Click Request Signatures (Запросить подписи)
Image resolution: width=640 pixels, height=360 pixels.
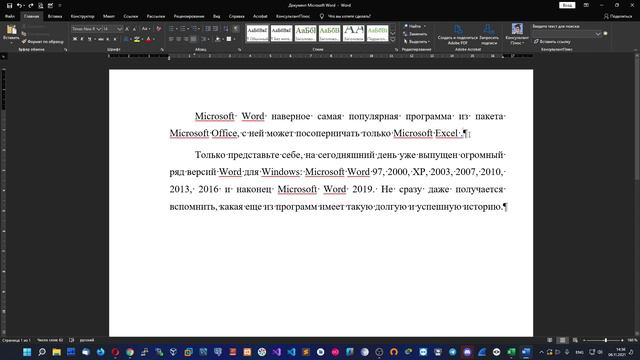pos(489,34)
